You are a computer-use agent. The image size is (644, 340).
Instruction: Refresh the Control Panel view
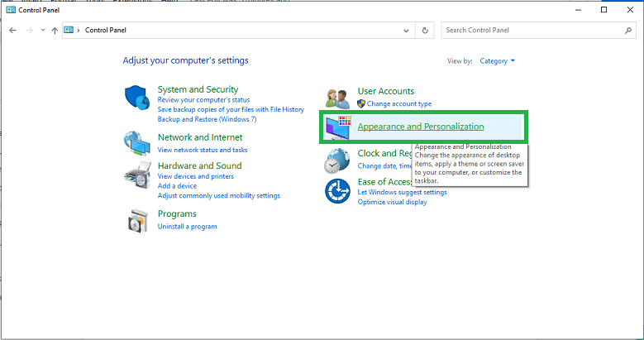pos(425,30)
